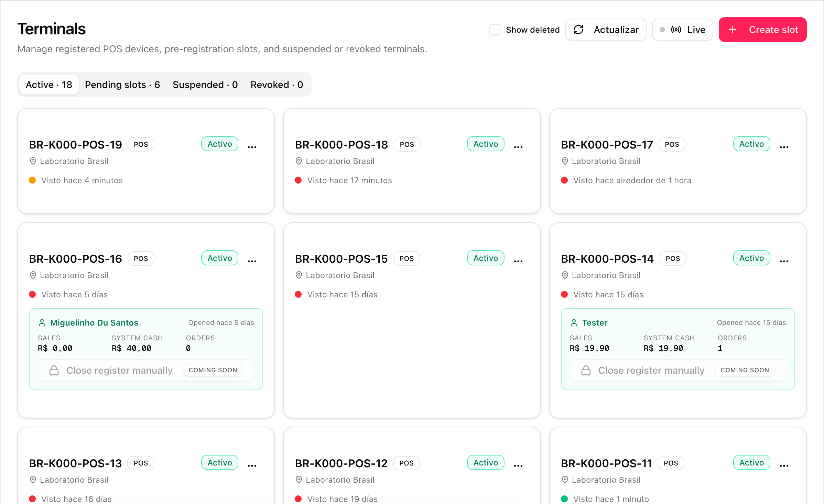Open the three-dot menu for BR-K000-POS-16
The height and width of the screenshot is (504, 824).
(252, 261)
